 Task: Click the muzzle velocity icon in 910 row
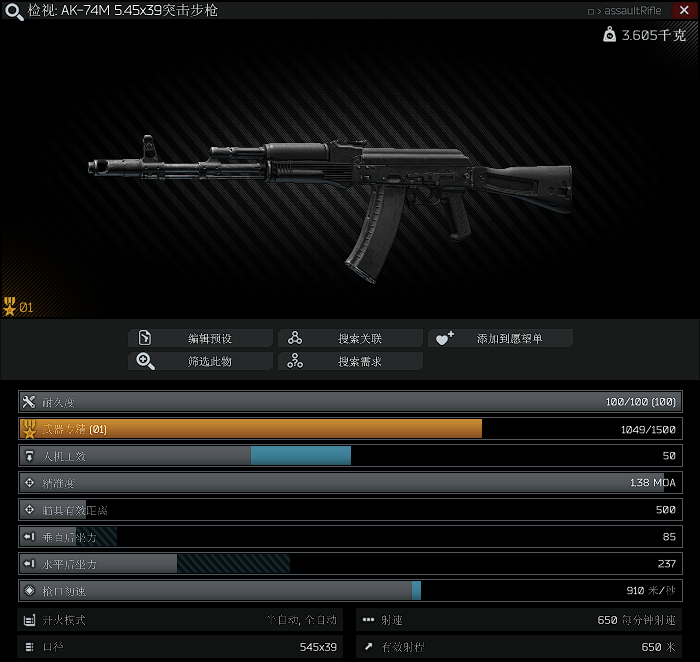point(29,591)
